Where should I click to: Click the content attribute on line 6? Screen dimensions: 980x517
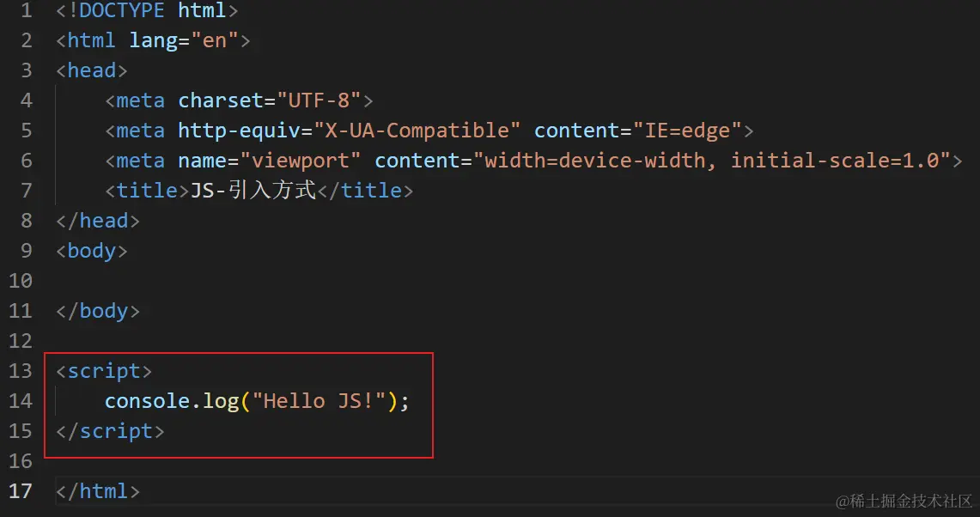[417, 160]
